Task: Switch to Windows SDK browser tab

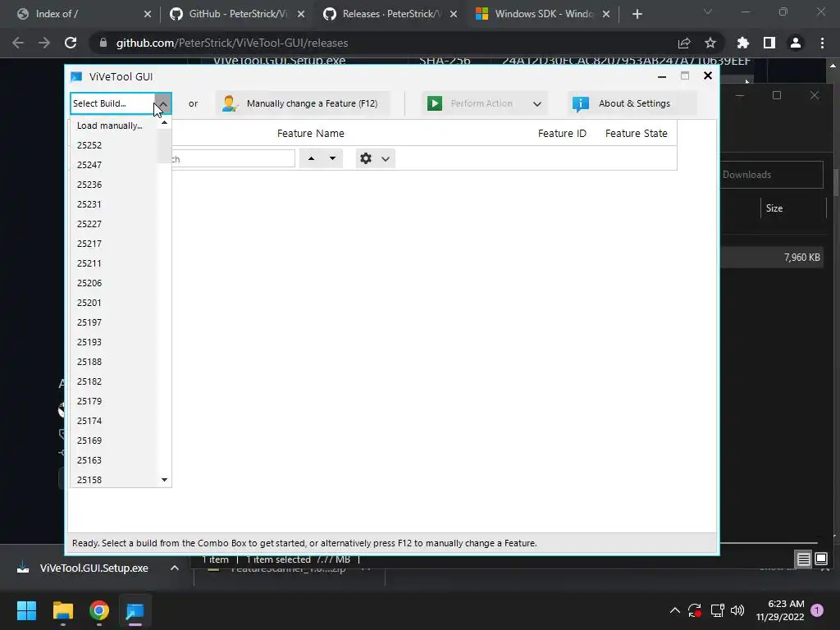Action: pos(543,14)
